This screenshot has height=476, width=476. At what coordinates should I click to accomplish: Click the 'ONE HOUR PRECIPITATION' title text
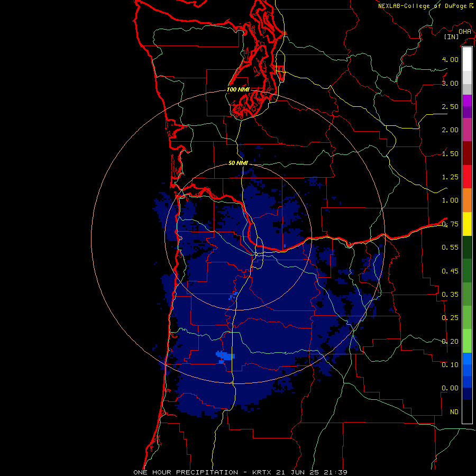(186, 472)
